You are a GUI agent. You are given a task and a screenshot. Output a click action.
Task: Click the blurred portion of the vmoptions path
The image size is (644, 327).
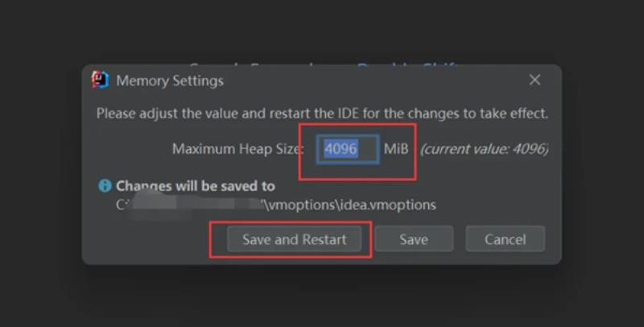(x=196, y=204)
